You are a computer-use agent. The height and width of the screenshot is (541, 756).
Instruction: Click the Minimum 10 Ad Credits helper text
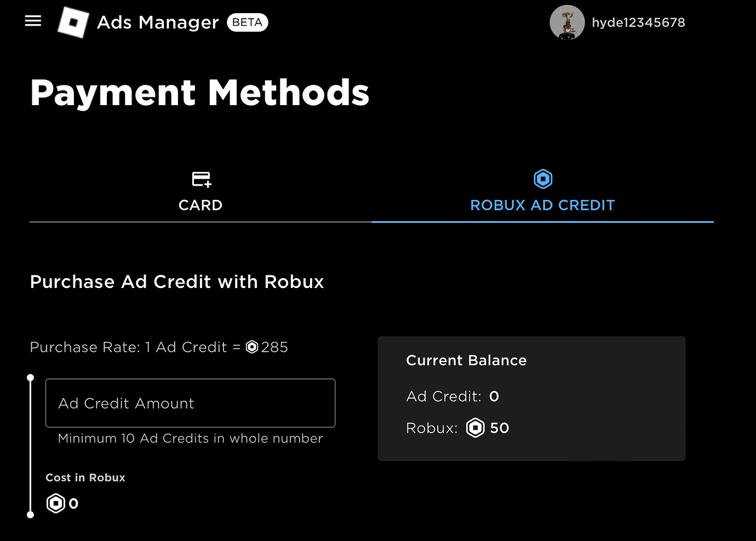coord(190,438)
